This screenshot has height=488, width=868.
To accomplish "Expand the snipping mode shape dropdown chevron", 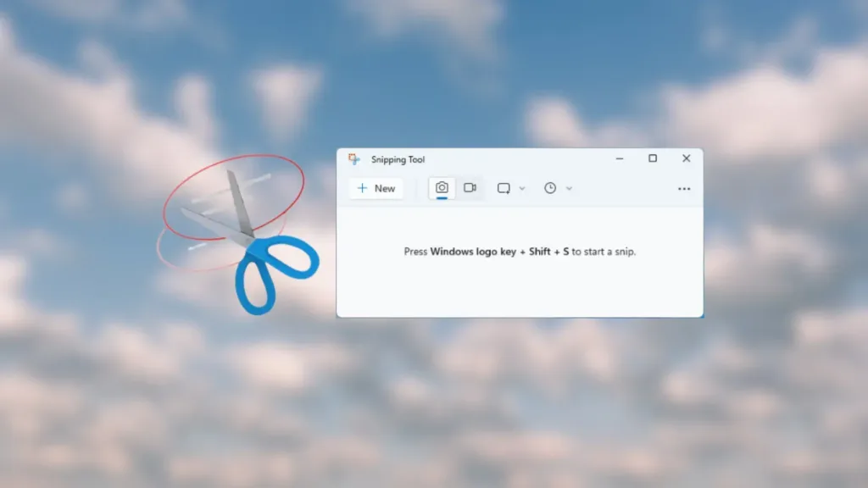I will (522, 188).
